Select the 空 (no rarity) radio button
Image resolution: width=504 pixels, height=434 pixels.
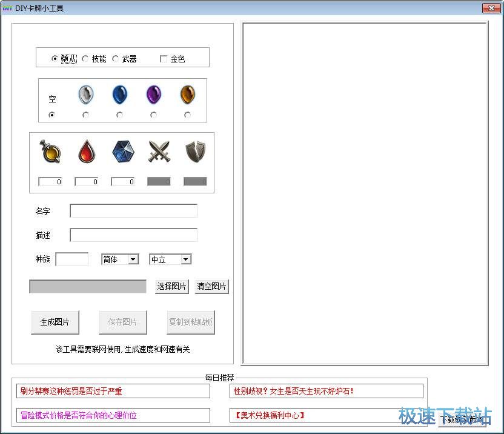click(x=51, y=115)
